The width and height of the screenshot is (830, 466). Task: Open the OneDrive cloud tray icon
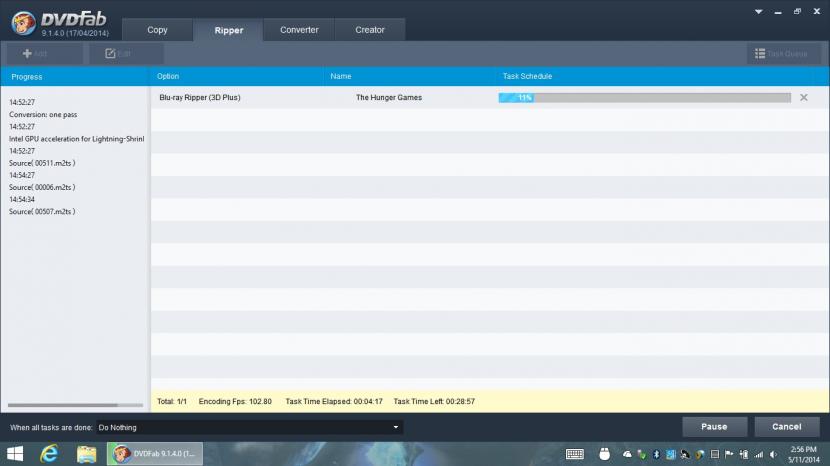point(627,454)
